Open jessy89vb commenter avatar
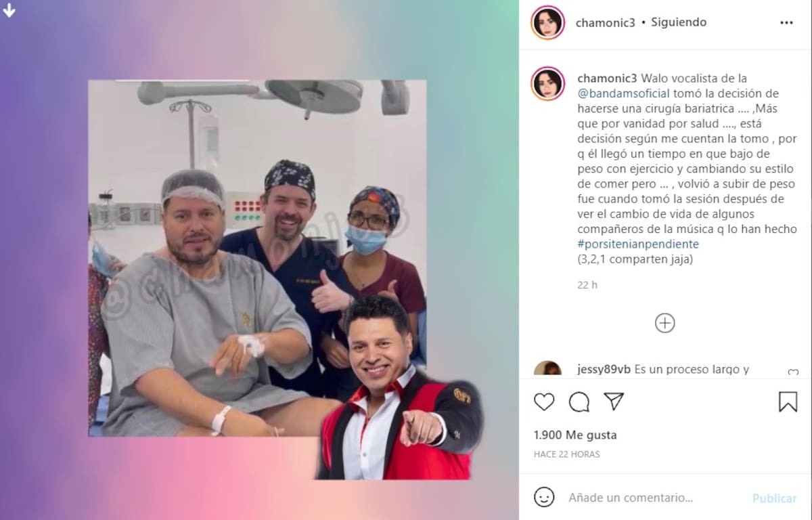 click(x=547, y=369)
